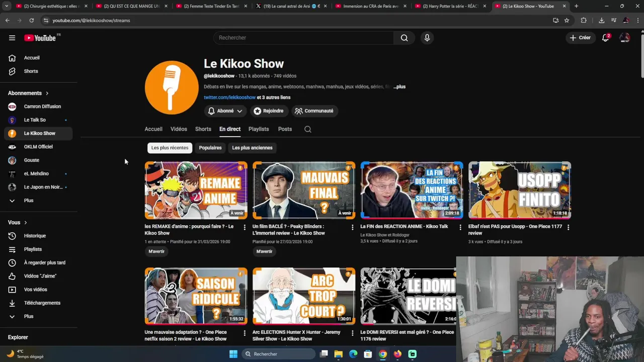This screenshot has width=644, height=362.
Task: Open Chrome media control icon
Action: (613, 20)
